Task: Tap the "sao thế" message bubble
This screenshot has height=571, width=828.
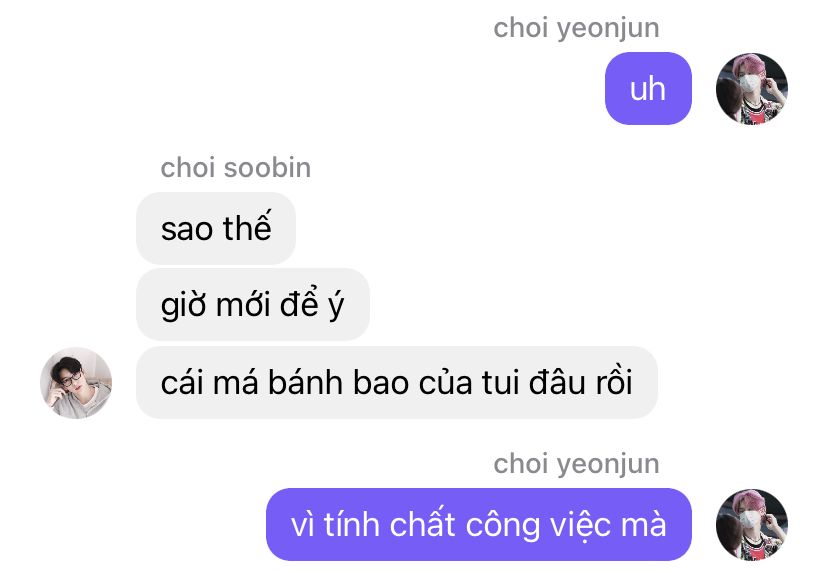Action: click(x=216, y=228)
